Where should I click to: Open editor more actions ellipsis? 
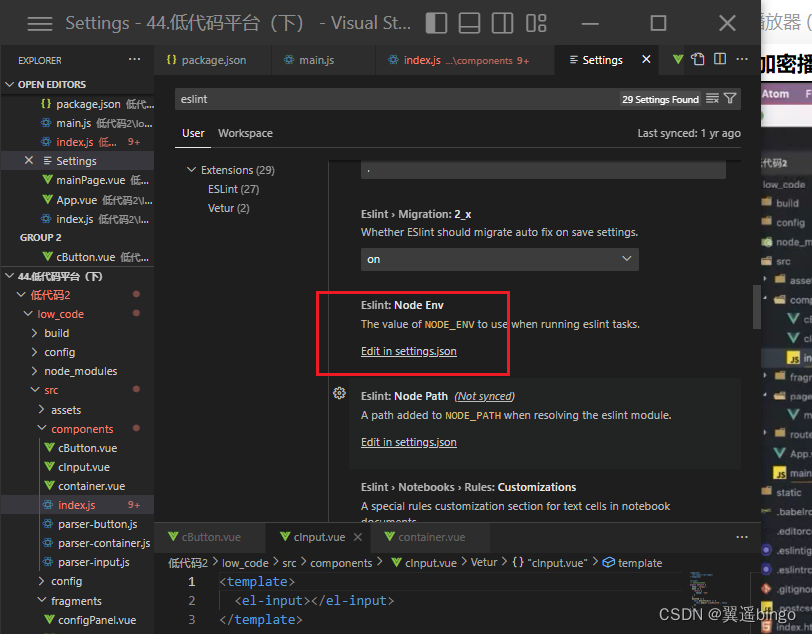tap(742, 59)
